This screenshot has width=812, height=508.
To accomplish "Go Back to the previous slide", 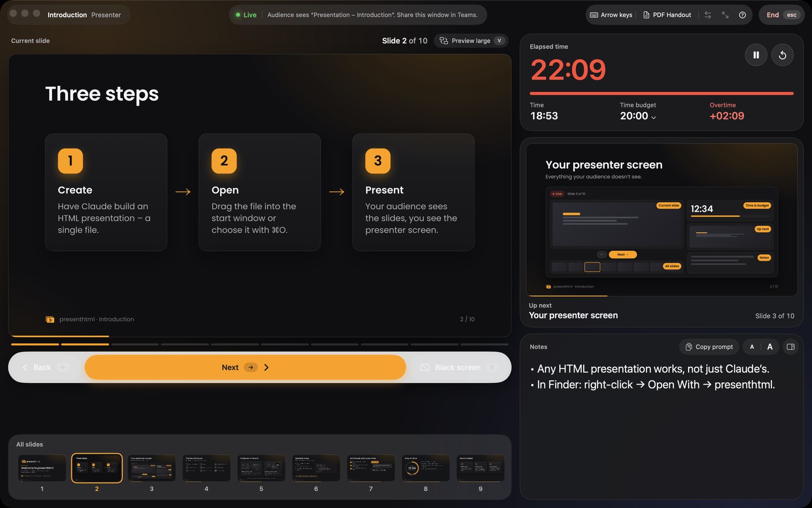I will [x=46, y=367].
